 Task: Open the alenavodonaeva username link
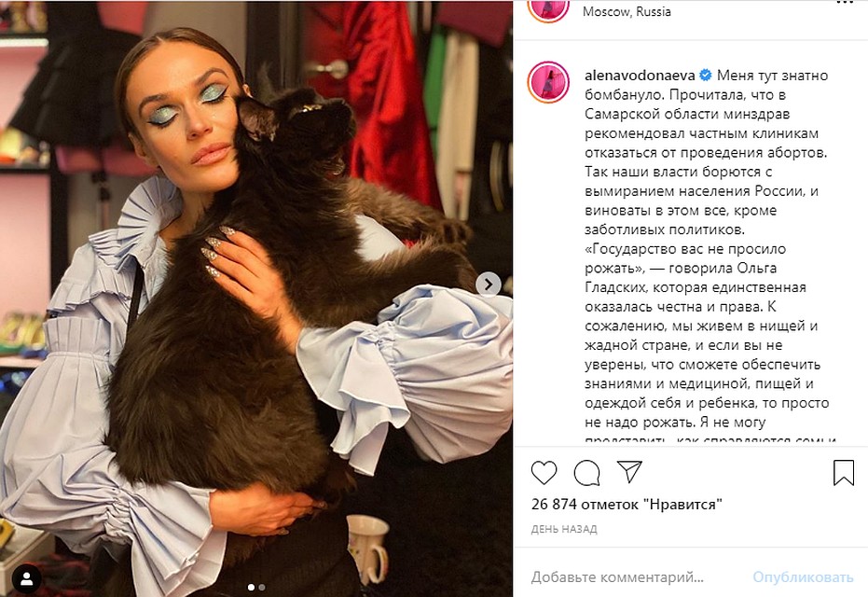coord(640,76)
